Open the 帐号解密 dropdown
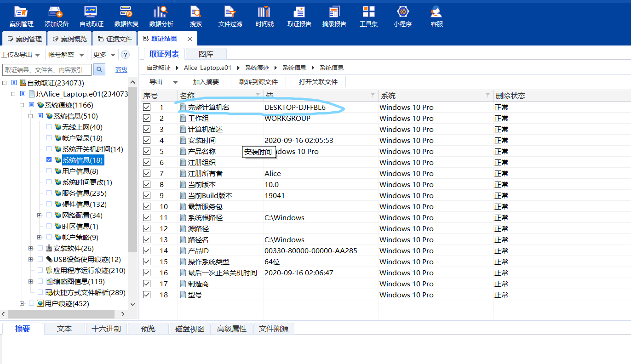631x364 pixels. click(66, 55)
